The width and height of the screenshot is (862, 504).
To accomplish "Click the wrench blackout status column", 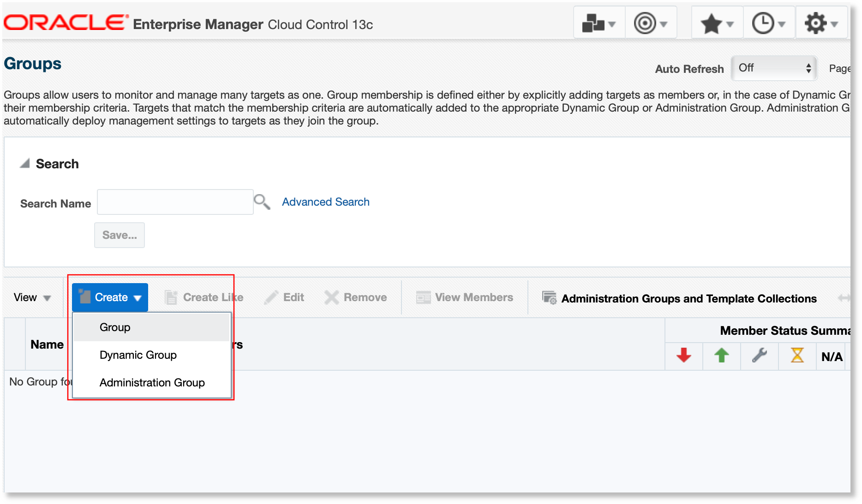I will click(760, 356).
